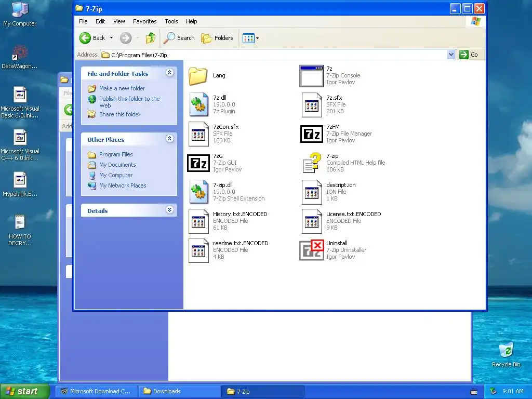Click the 9:01 AM clock
Screen dimensions: 532x399
click(x=513, y=391)
